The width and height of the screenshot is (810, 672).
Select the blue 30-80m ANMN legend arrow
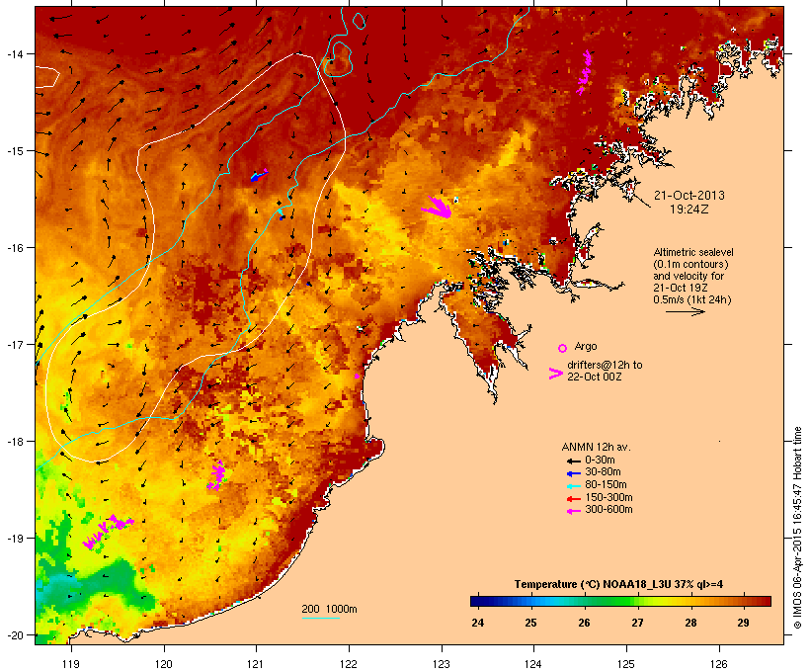573,473
